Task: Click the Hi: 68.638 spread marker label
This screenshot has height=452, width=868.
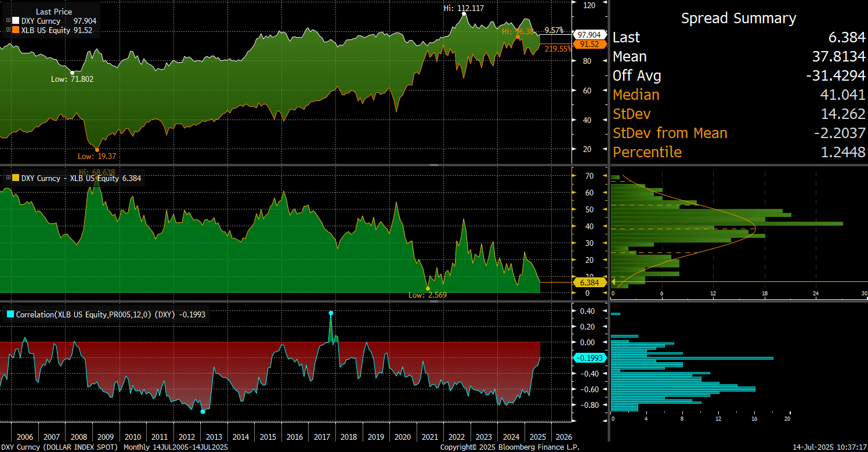Action: point(97,172)
